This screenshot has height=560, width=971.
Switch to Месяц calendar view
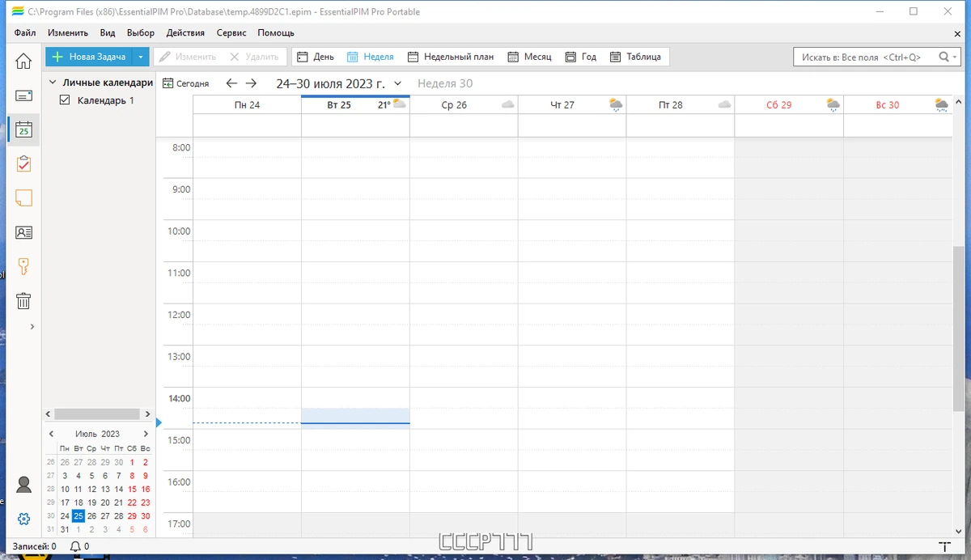(529, 57)
